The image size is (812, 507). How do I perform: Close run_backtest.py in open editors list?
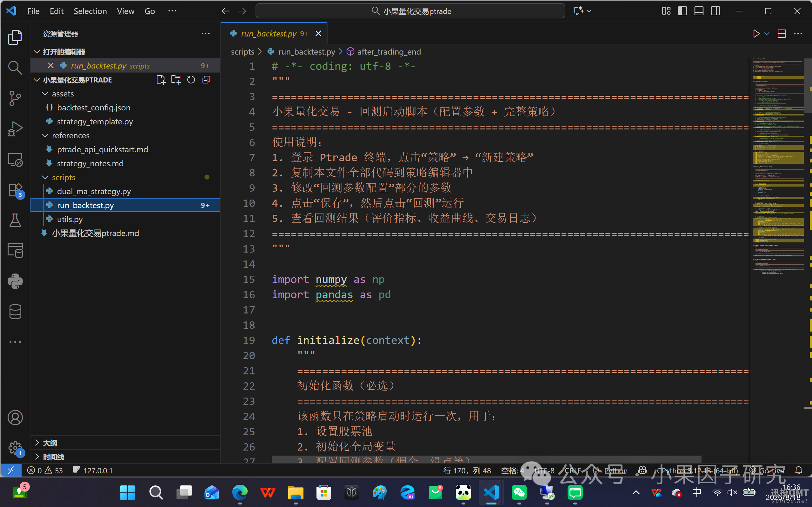(51, 65)
